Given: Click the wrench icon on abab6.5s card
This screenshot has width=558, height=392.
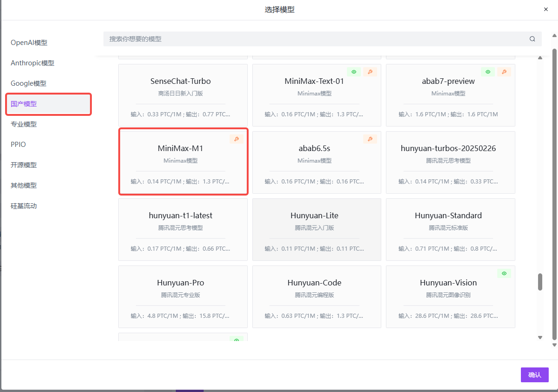Looking at the screenshot, I should 370,139.
